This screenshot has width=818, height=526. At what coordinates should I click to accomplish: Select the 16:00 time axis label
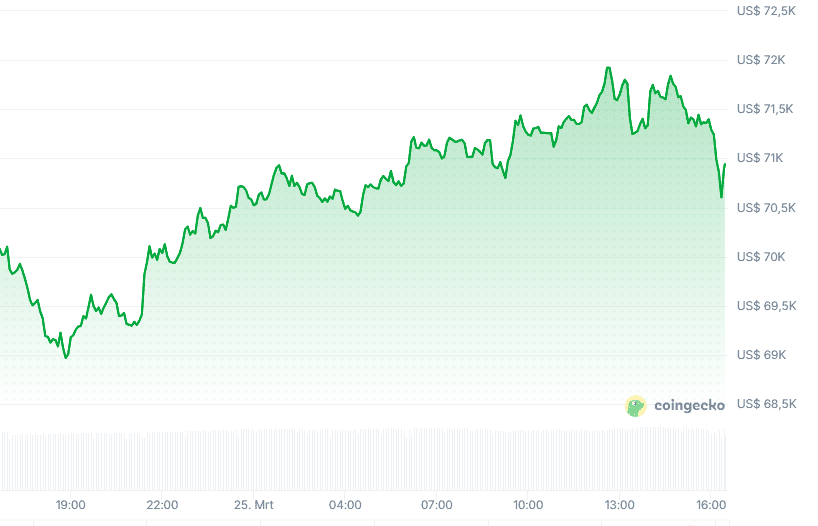coord(711,505)
